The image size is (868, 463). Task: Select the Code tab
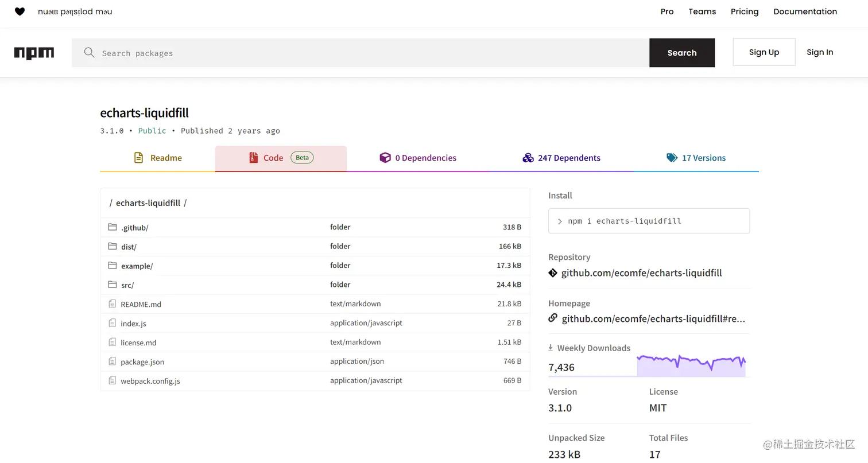pyautogui.click(x=281, y=158)
